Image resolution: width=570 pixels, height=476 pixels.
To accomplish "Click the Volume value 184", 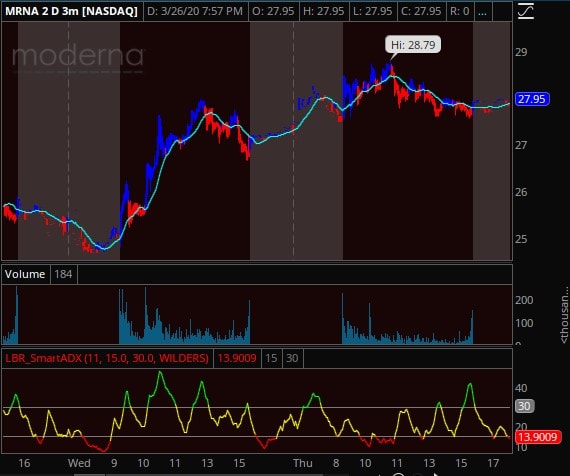I will tap(63, 274).
